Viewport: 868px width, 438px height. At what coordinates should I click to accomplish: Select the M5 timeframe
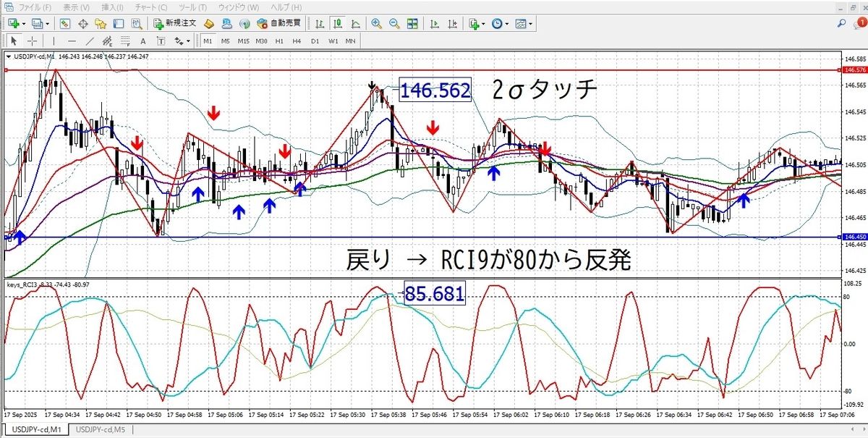pyautogui.click(x=226, y=41)
